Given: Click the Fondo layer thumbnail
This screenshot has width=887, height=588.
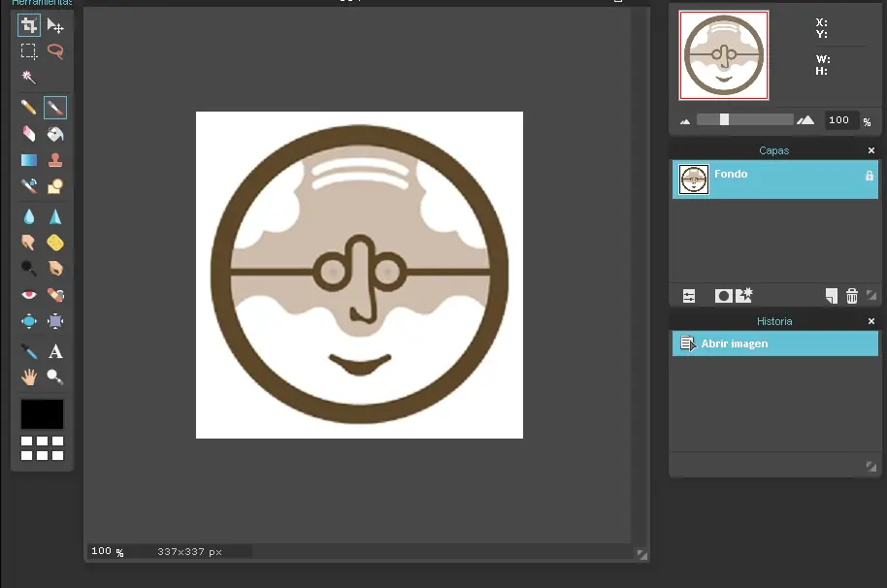Looking at the screenshot, I should click(694, 180).
